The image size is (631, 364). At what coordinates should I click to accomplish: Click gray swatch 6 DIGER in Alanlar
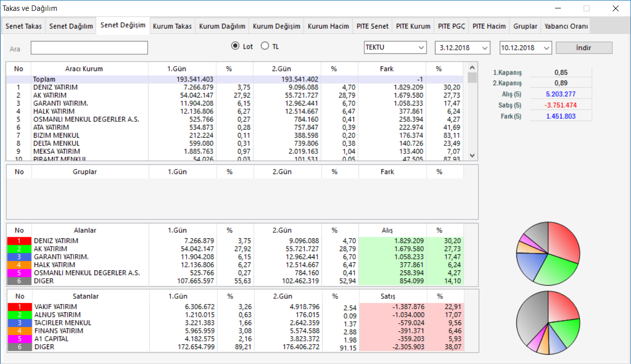[x=19, y=281]
